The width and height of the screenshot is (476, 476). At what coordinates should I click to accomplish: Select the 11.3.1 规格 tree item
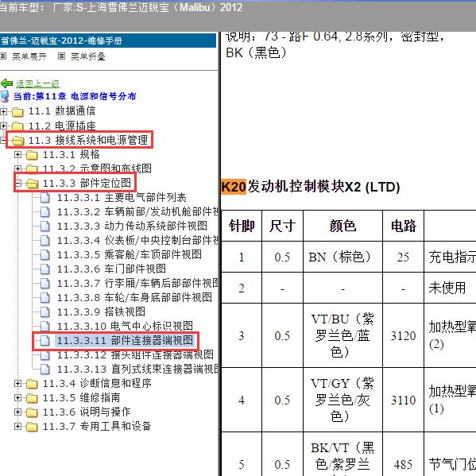(x=71, y=154)
